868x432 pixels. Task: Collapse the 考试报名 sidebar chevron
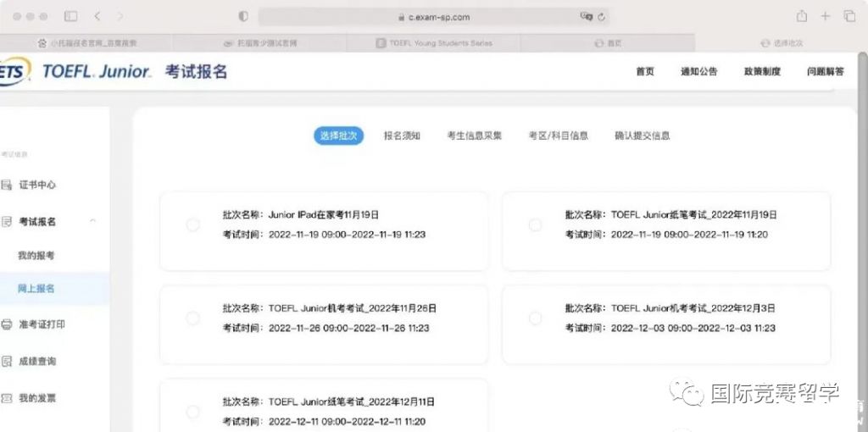point(93,221)
